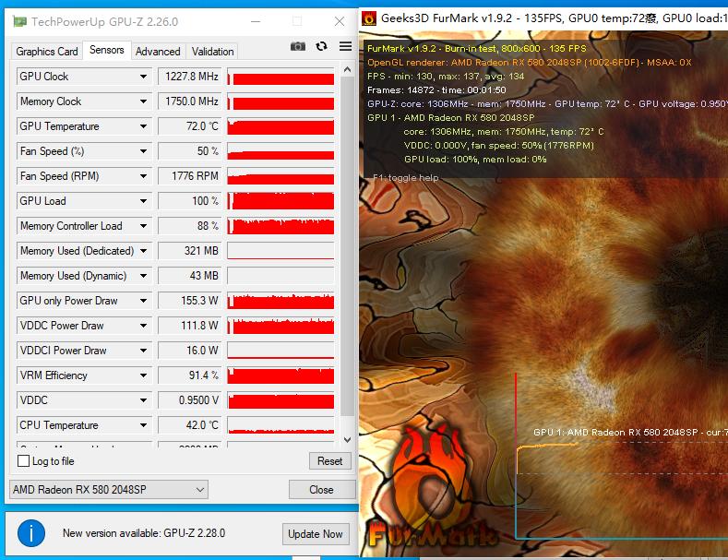Click the 111.8 W VDDC power value
The height and width of the screenshot is (560, 728).
189,326
